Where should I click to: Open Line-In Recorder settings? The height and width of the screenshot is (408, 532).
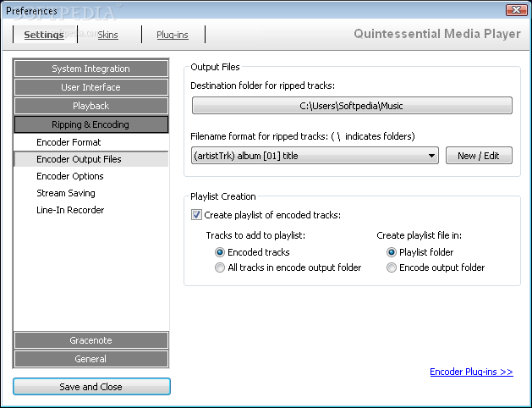click(91, 210)
